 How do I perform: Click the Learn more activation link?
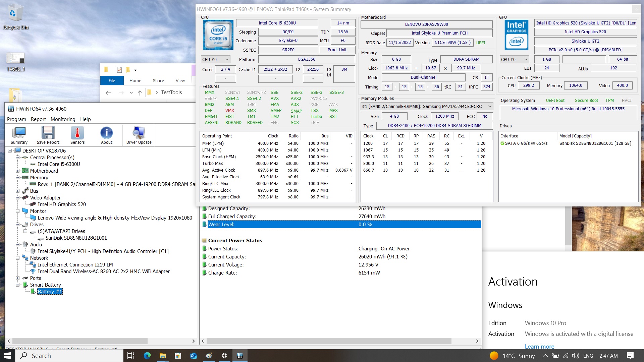coord(539,346)
